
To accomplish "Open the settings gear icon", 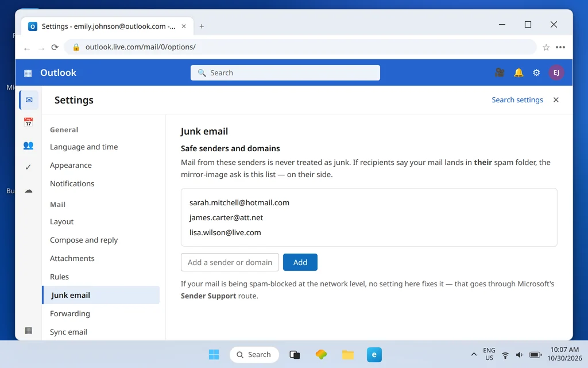I will click(x=537, y=73).
